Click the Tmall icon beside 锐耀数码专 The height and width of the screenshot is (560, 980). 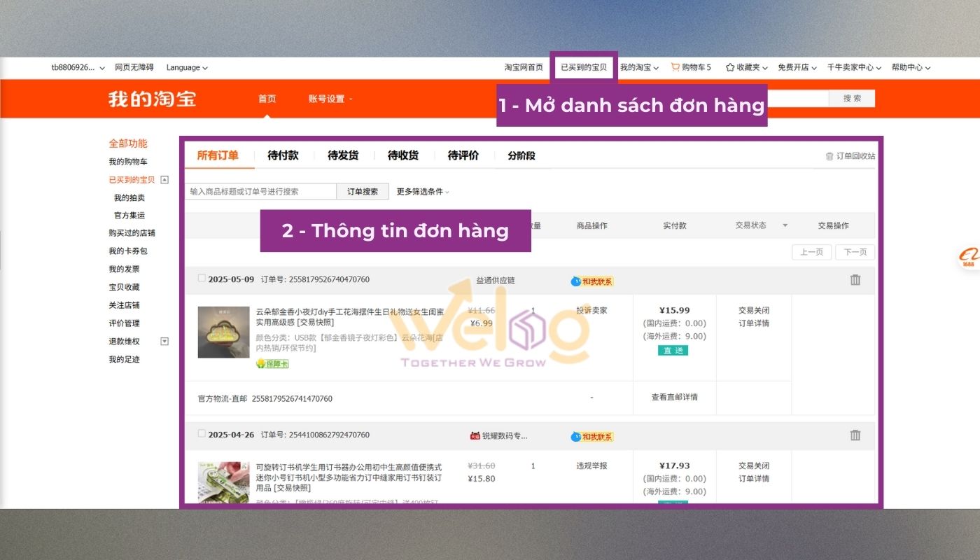tap(474, 435)
